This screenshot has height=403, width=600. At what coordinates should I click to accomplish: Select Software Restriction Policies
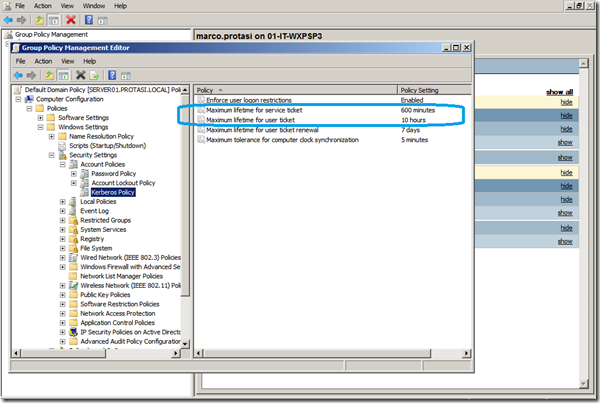pos(119,304)
